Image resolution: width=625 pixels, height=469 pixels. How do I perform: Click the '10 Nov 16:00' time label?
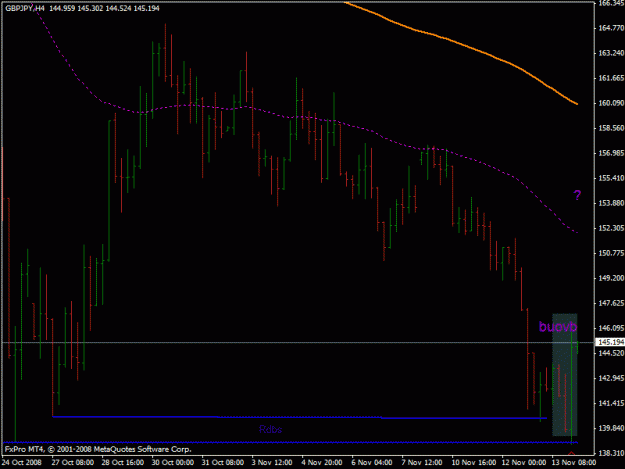tap(474, 463)
